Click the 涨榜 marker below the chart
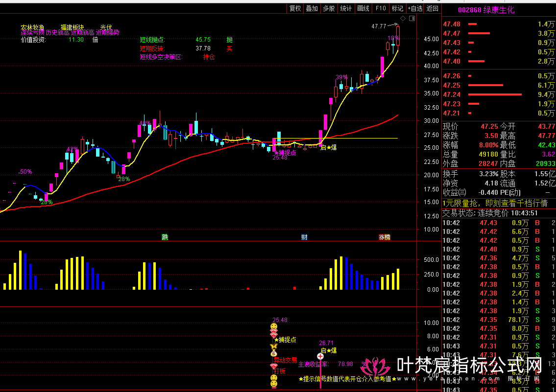The width and height of the screenshot is (556, 392). 384,237
